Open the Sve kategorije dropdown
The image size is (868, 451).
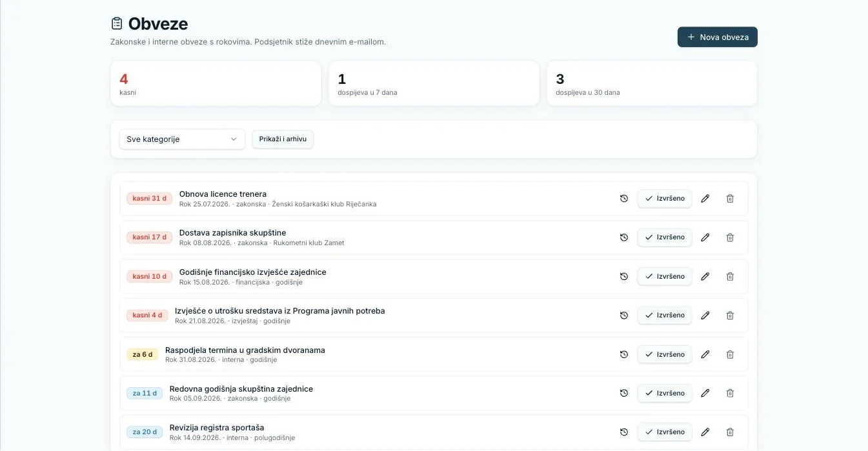[183, 139]
